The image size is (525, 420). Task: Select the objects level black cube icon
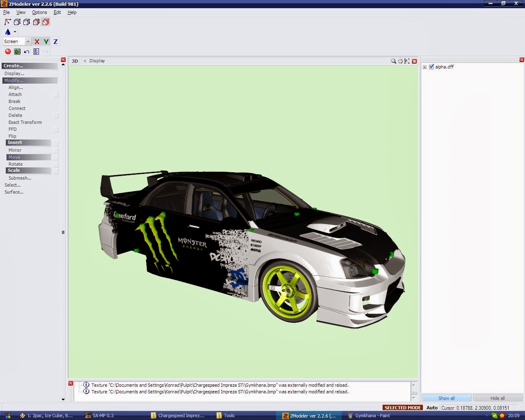click(36, 22)
